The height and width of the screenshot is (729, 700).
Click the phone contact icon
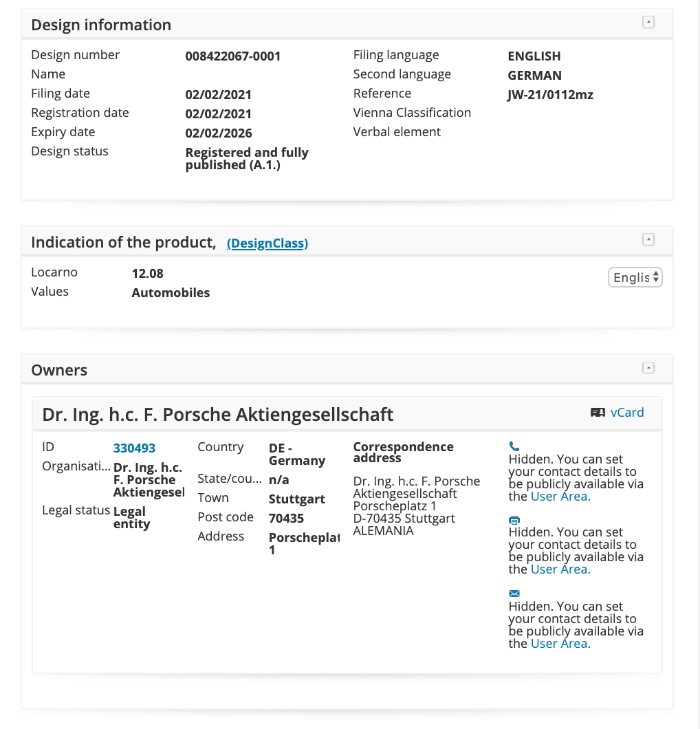pos(514,446)
